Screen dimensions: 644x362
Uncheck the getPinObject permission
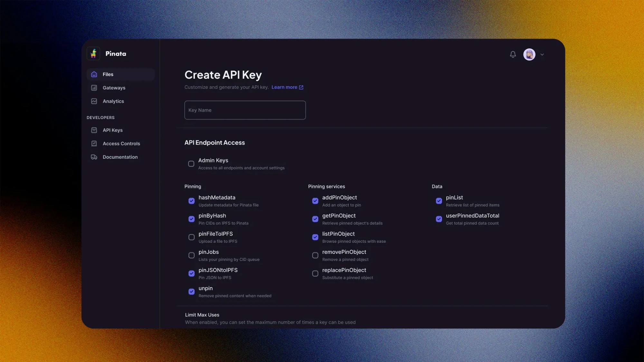[x=315, y=219]
